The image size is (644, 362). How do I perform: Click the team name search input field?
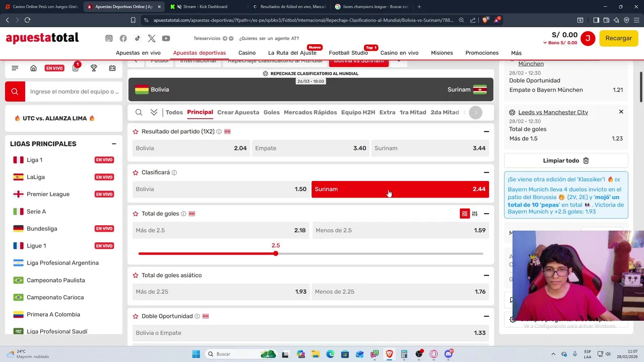[74, 92]
